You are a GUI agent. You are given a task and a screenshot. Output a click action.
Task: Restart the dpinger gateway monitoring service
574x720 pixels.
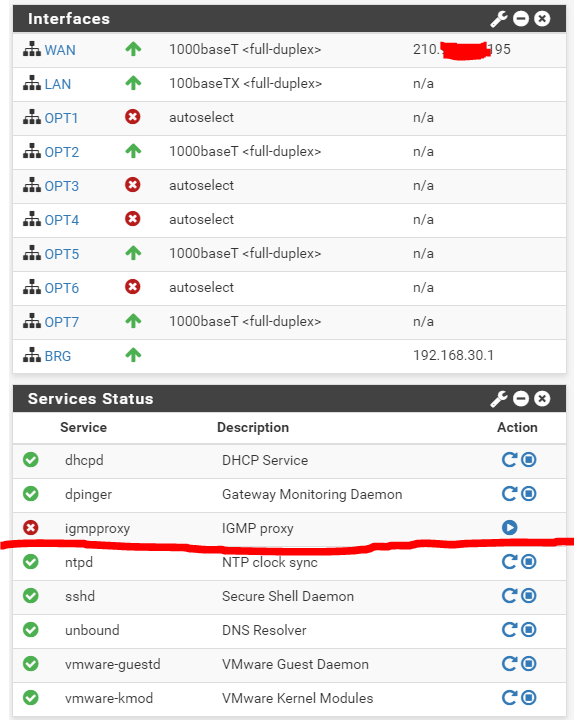coord(509,494)
